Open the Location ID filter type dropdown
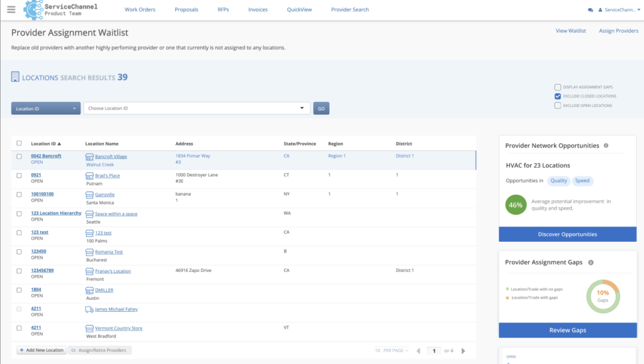This screenshot has width=644, height=364. pyautogui.click(x=46, y=108)
